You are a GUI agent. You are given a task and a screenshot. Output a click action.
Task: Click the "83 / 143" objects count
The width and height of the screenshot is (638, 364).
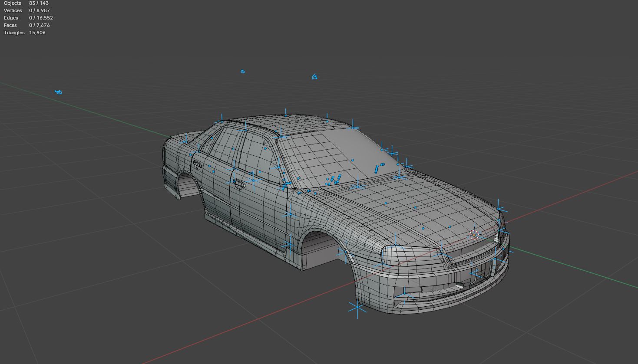[39, 3]
